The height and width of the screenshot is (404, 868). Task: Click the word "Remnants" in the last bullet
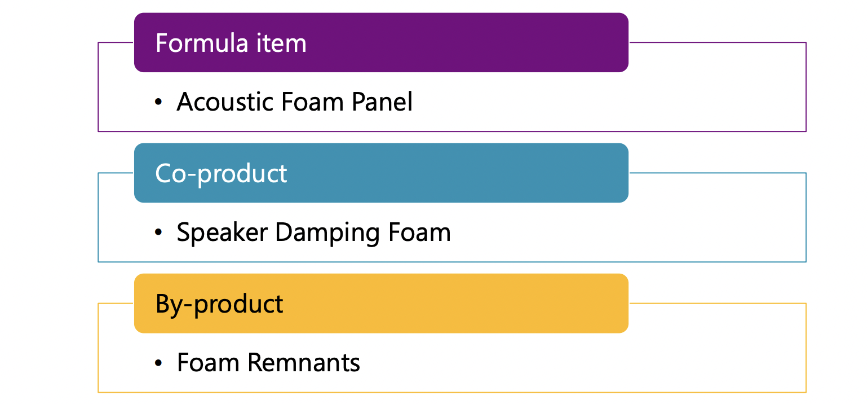tap(304, 363)
